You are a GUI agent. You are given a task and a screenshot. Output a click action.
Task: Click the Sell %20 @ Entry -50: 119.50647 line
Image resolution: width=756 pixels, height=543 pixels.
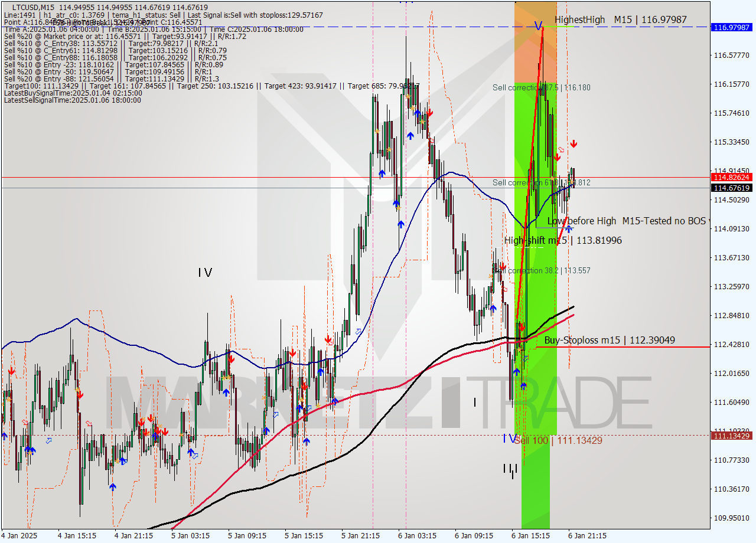pos(107,72)
